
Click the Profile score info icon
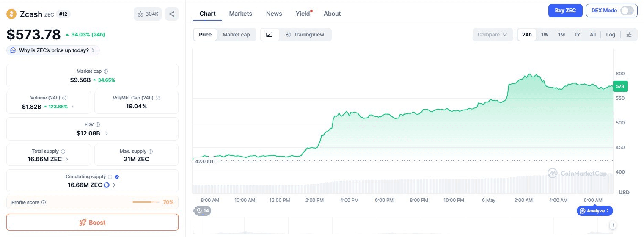click(x=44, y=202)
